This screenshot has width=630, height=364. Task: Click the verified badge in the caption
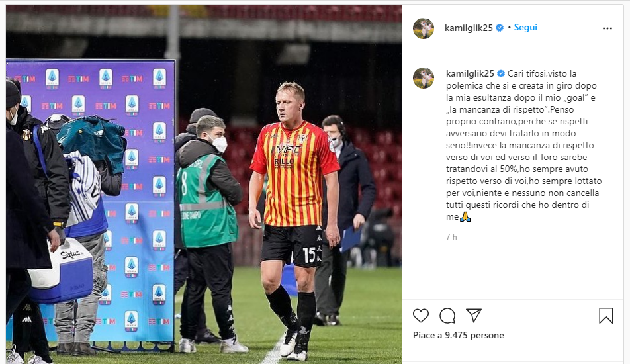pyautogui.click(x=500, y=74)
